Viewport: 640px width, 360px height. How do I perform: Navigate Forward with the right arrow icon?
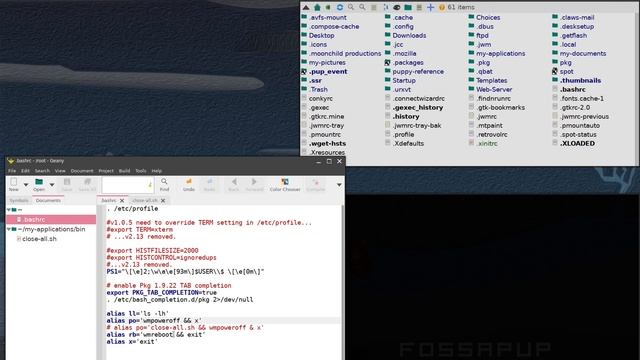coord(254,184)
